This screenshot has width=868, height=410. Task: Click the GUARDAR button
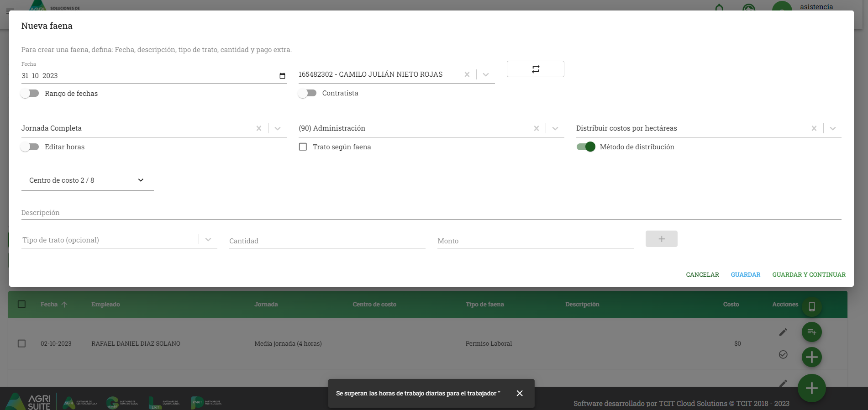tap(745, 274)
